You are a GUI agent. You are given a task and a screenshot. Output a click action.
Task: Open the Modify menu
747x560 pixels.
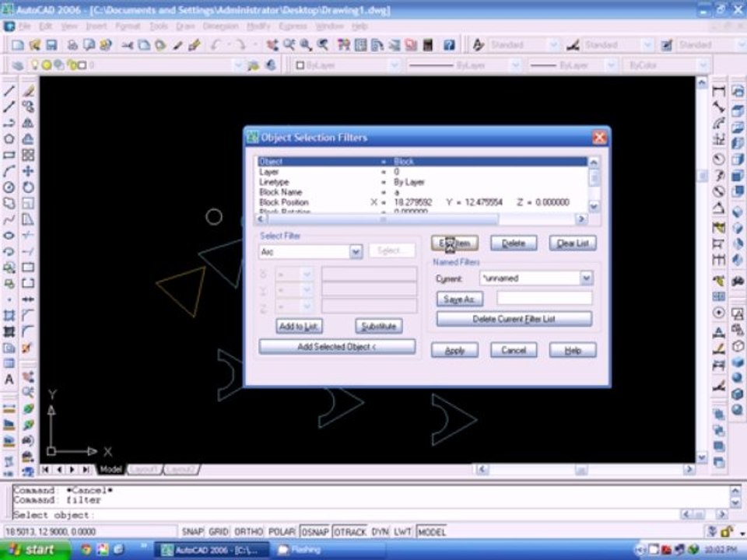[258, 26]
